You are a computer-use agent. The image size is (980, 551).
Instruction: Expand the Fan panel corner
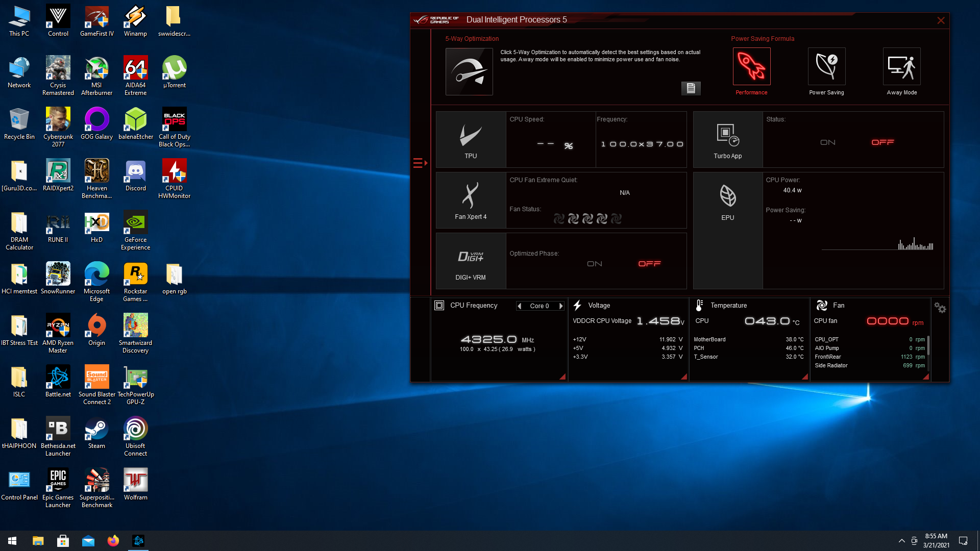926,377
